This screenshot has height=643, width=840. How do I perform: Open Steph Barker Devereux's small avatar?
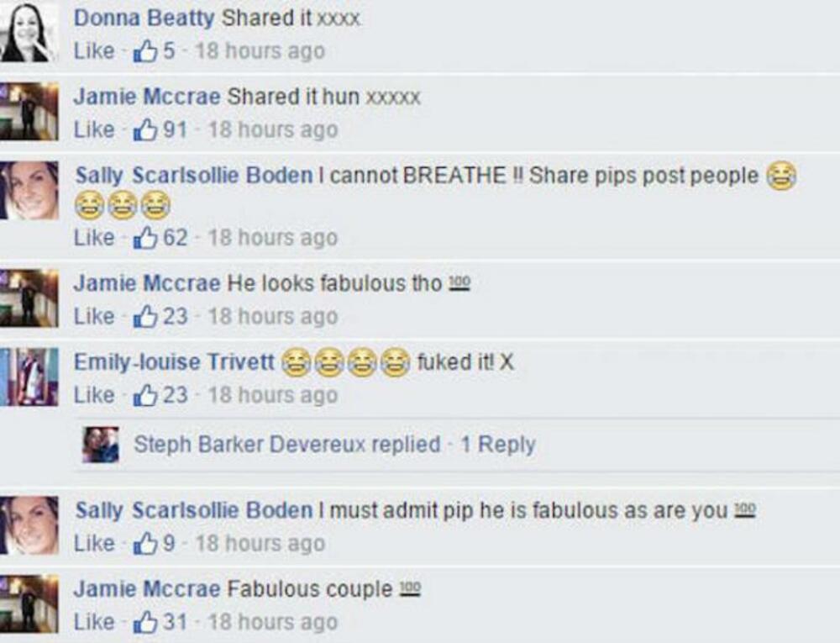tap(101, 444)
